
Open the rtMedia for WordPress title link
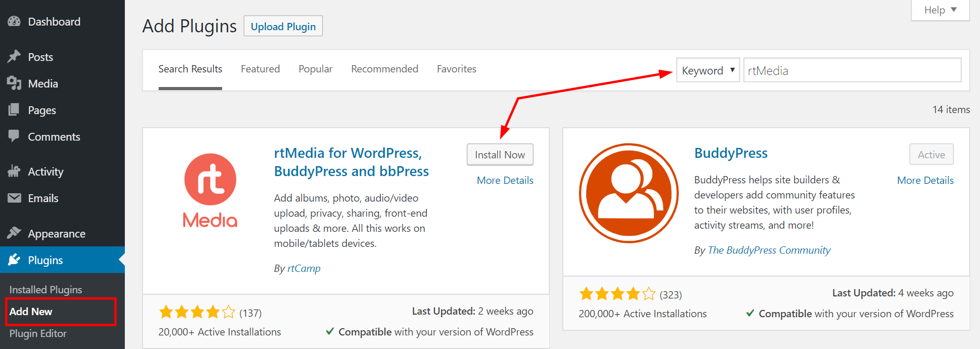pyautogui.click(x=352, y=162)
